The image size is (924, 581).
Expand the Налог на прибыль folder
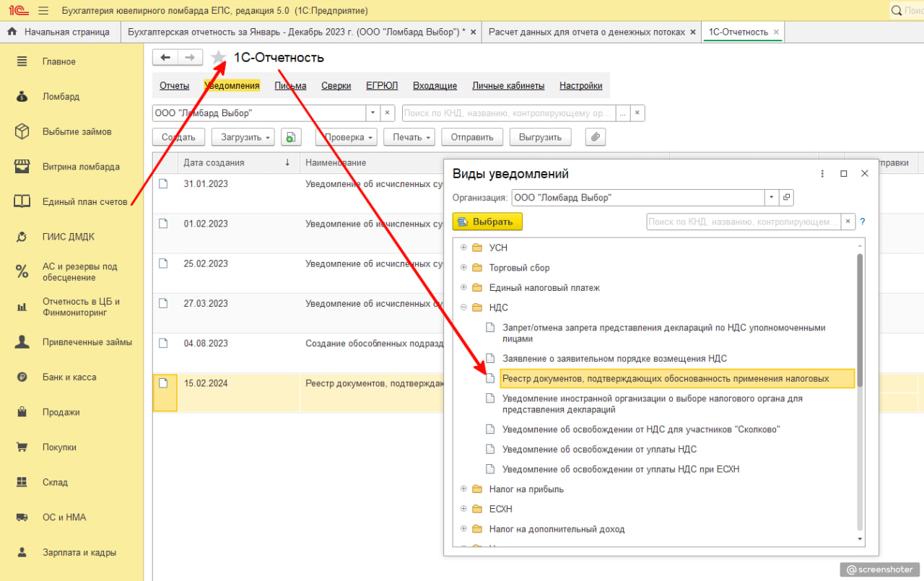(464, 489)
